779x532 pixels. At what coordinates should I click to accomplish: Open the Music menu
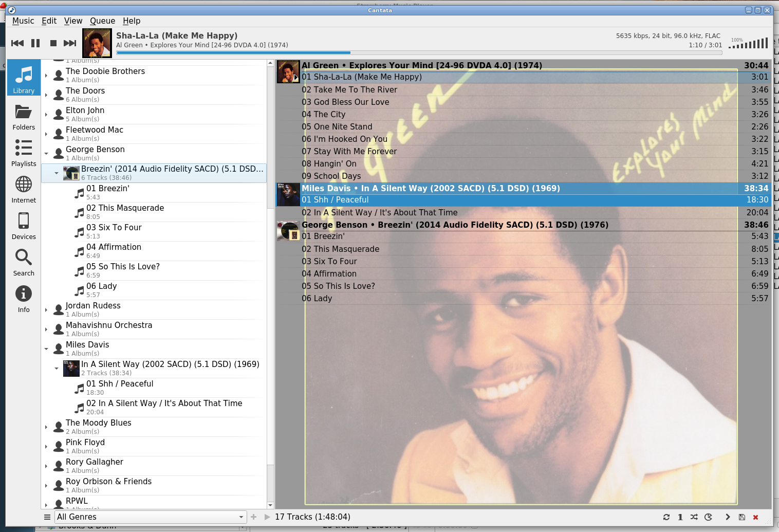[23, 21]
